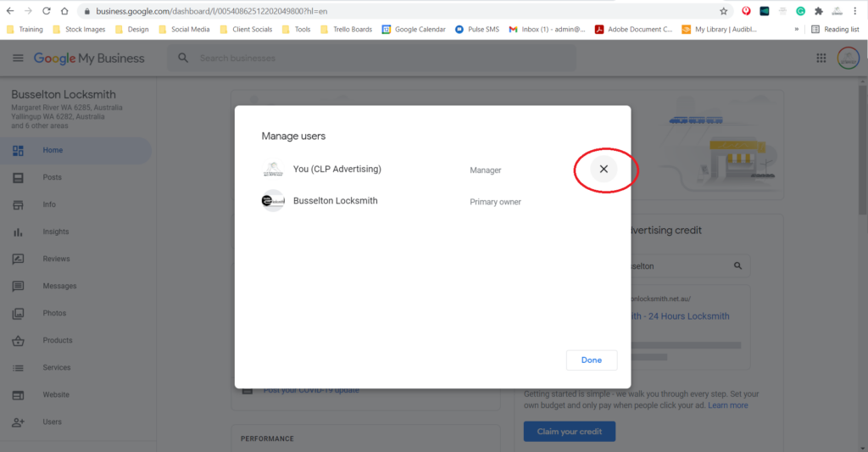Viewport: 868px width, 452px height.
Task: Open the account profile avatar
Action: (848, 59)
